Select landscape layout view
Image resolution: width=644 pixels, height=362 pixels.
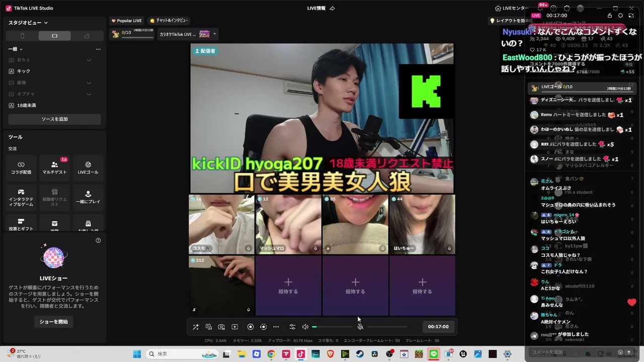click(54, 36)
